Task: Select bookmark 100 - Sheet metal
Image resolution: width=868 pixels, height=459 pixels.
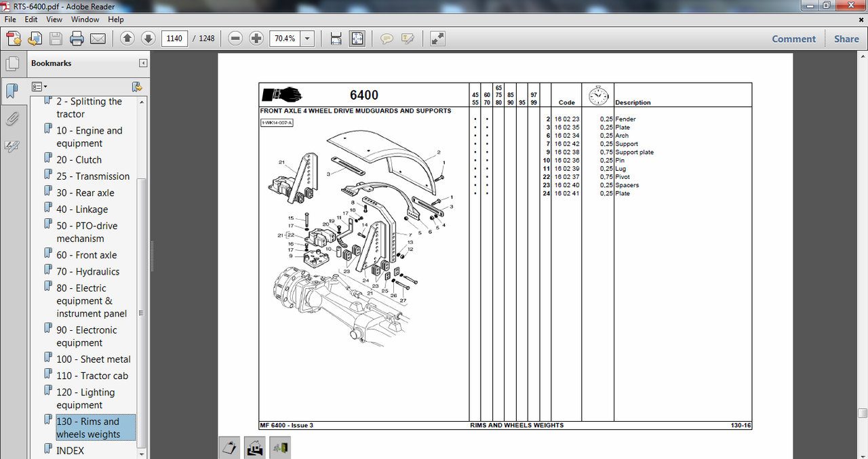Action: click(x=94, y=359)
